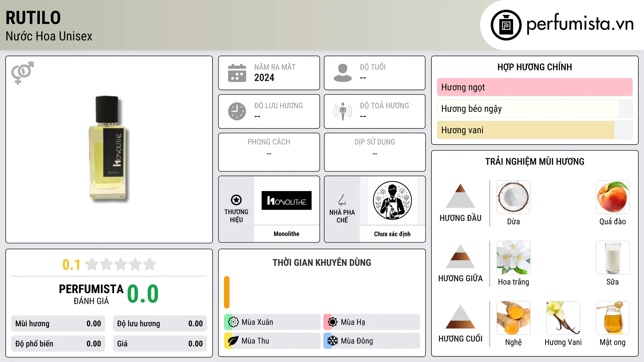Click the orange 0.1 rating number
644x362 pixels.
(71, 265)
